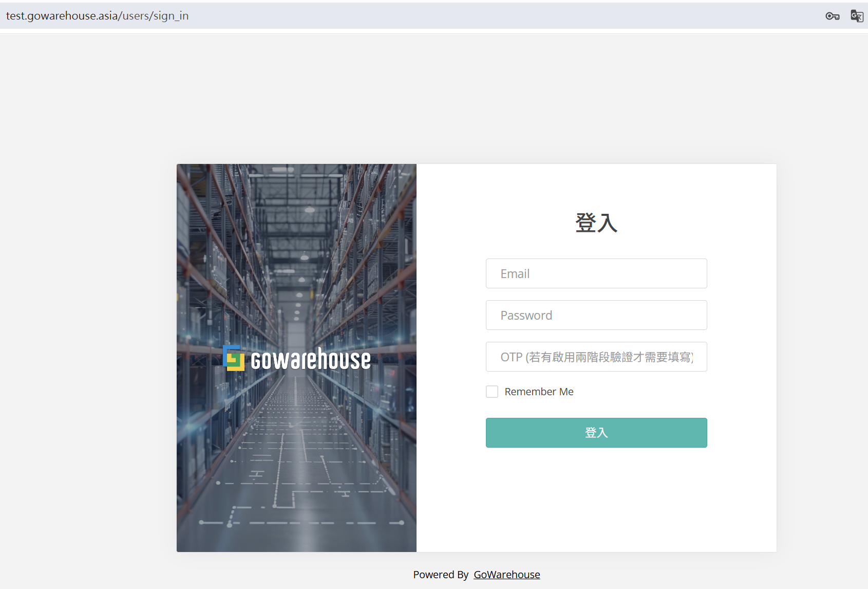This screenshot has width=868, height=589.
Task: Click the password manager key icon
Action: [832, 16]
